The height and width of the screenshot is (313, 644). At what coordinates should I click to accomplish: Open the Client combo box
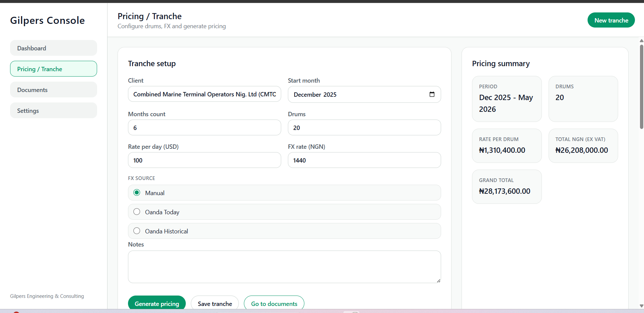point(204,94)
